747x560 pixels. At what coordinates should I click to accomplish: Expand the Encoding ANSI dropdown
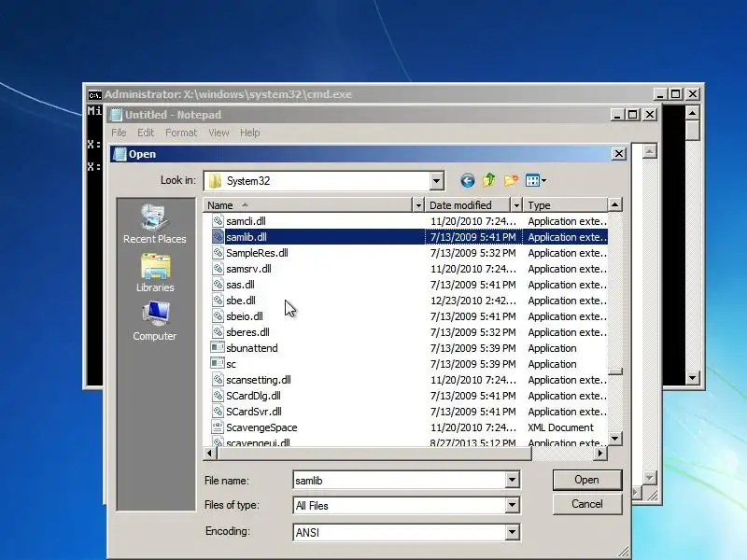[x=512, y=532]
